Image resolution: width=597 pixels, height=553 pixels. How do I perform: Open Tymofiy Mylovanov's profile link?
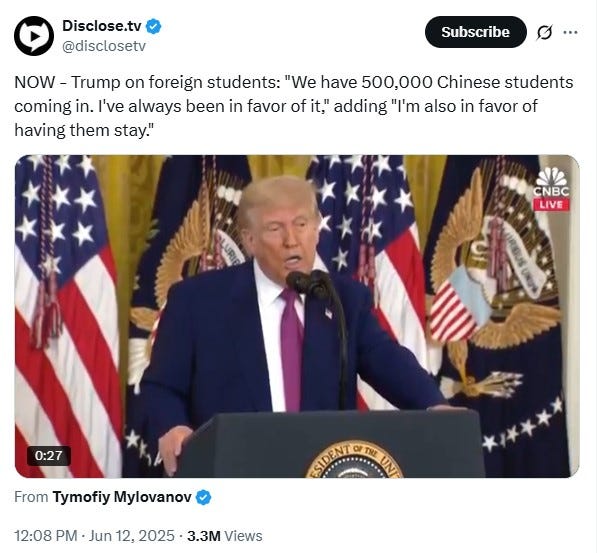(122, 497)
